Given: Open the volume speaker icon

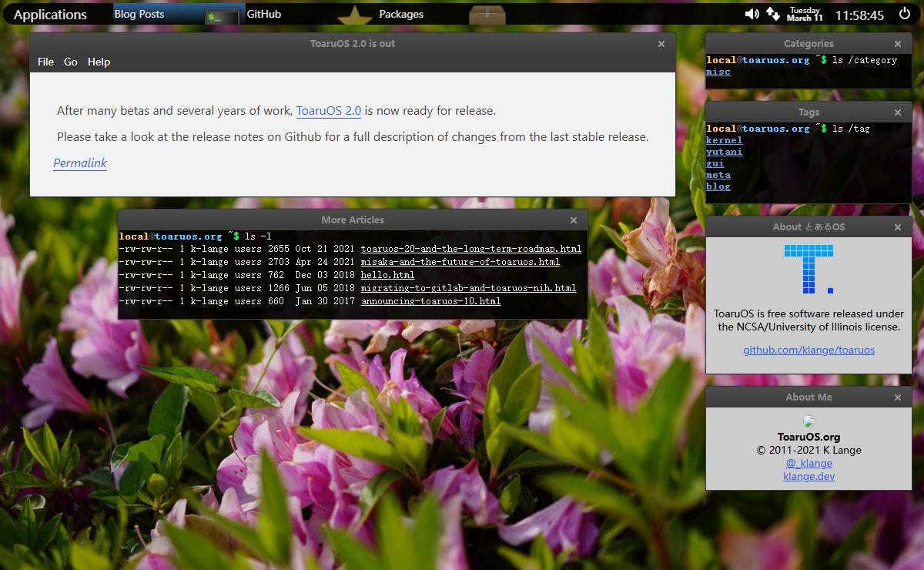Looking at the screenshot, I should tap(752, 14).
